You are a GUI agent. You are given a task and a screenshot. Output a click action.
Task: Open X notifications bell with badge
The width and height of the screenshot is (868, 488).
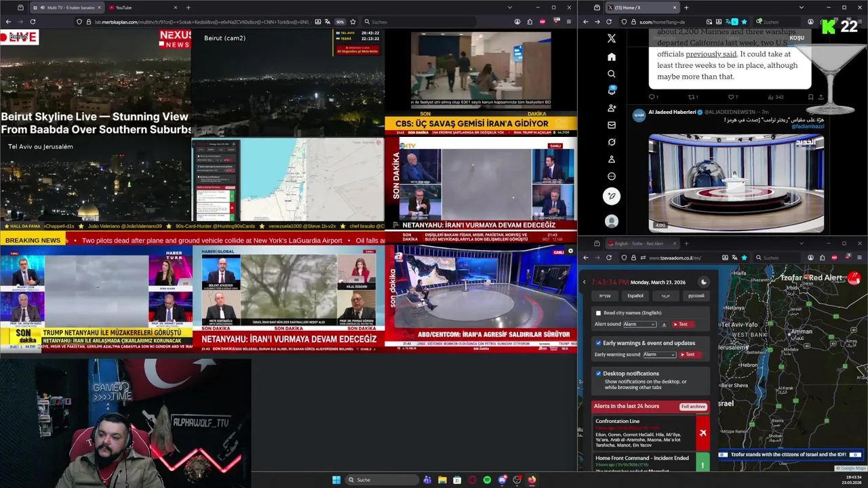[x=612, y=91]
